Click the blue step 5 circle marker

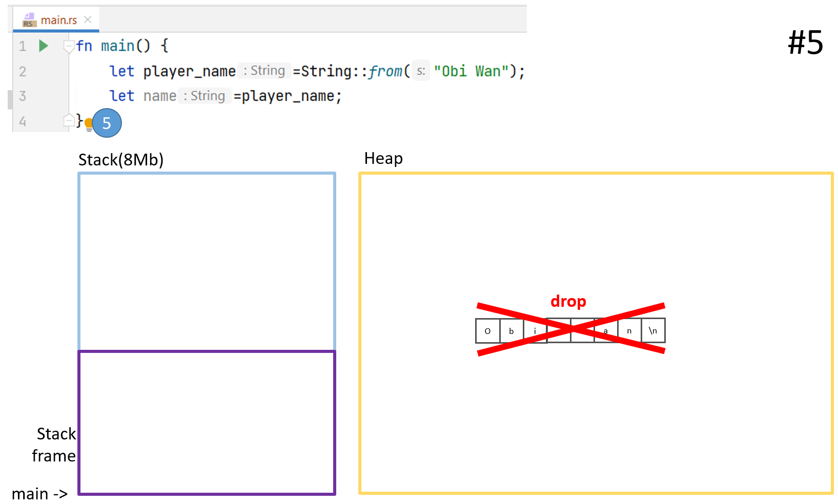pos(107,123)
